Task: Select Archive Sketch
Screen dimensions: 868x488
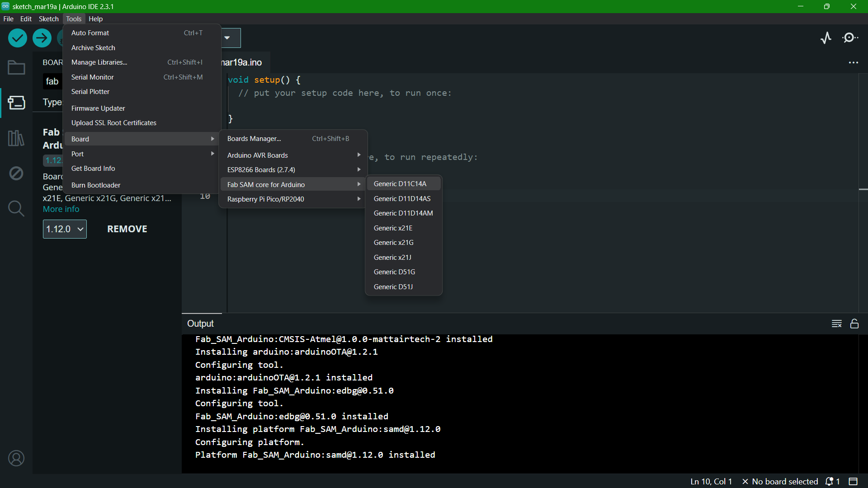Action: (x=142, y=48)
